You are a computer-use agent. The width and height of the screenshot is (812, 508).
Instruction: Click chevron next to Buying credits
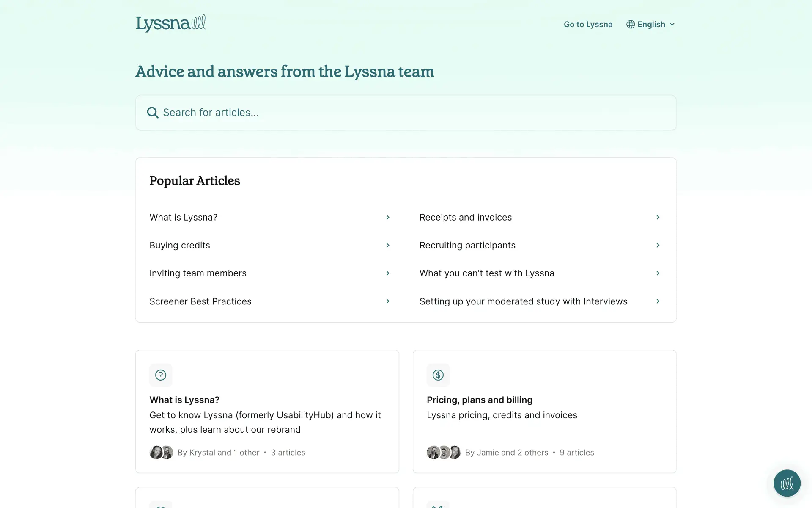pyautogui.click(x=388, y=246)
